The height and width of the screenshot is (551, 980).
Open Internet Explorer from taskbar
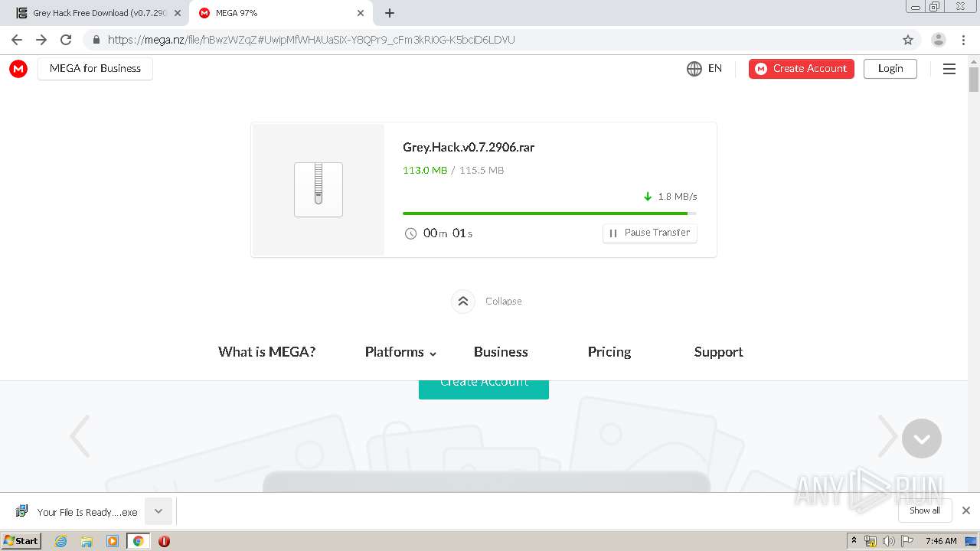coord(61,541)
